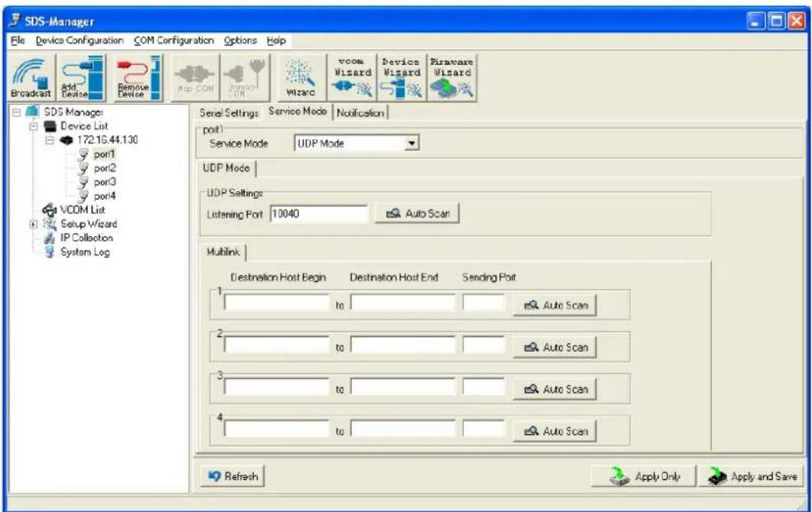Open the vcom Wizard icon
Image resolution: width=812 pixels, height=512 pixels.
click(352, 77)
